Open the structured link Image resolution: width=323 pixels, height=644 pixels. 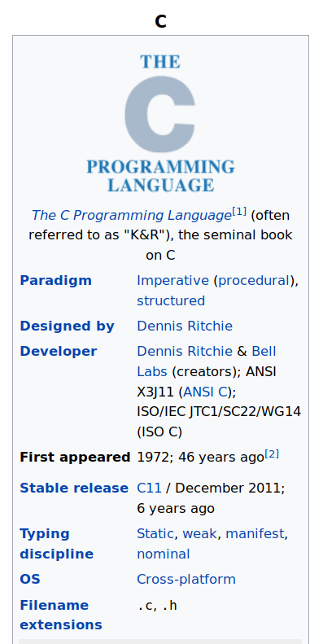(x=171, y=300)
